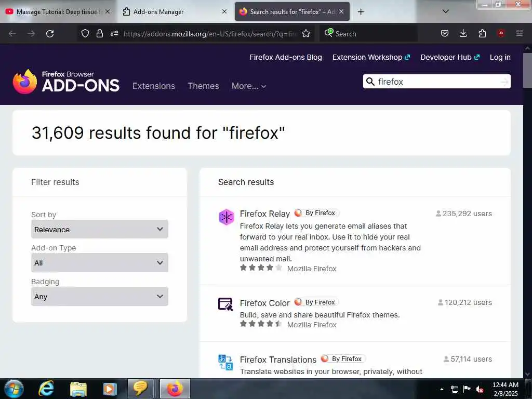Viewport: 532px width, 399px height.
Task: Switch to the Add-ons Manager tab
Action: (x=170, y=11)
